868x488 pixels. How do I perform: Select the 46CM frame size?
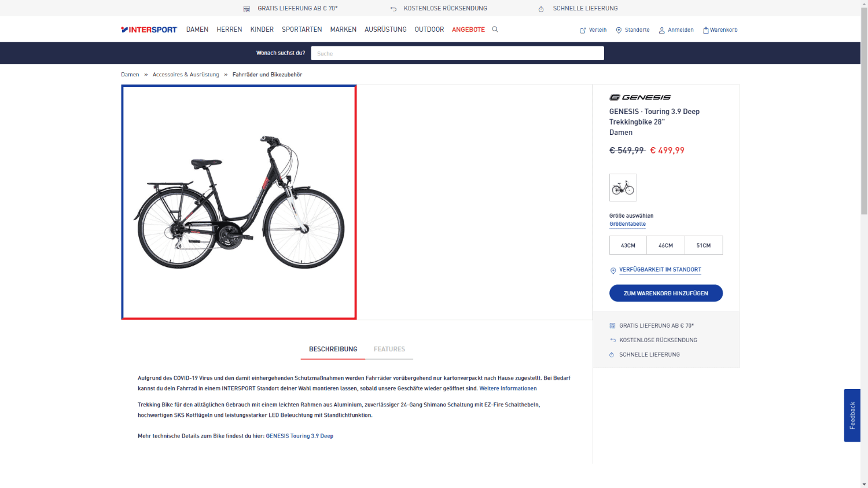pyautogui.click(x=665, y=245)
